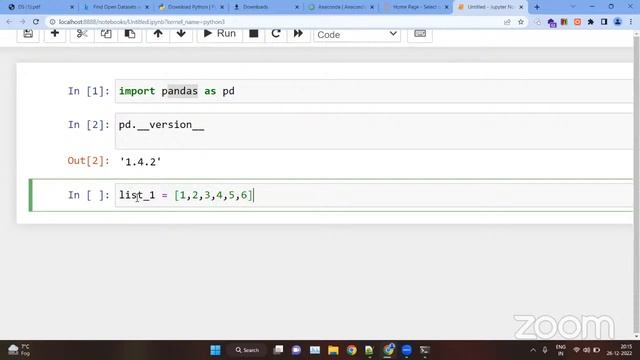Open the taskbar Search box
640x360 pixels.
tap(247, 350)
